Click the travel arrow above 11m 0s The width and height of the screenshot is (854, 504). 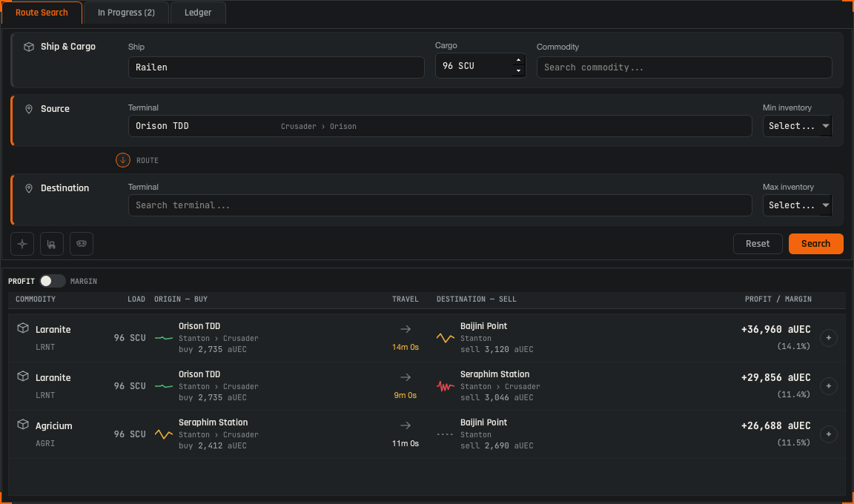tap(406, 425)
